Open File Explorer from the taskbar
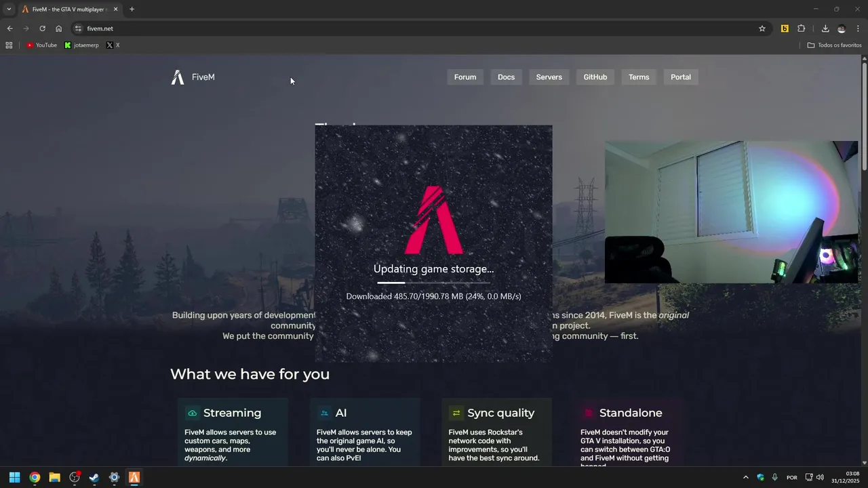Viewport: 868px width, 488px height. (x=54, y=477)
